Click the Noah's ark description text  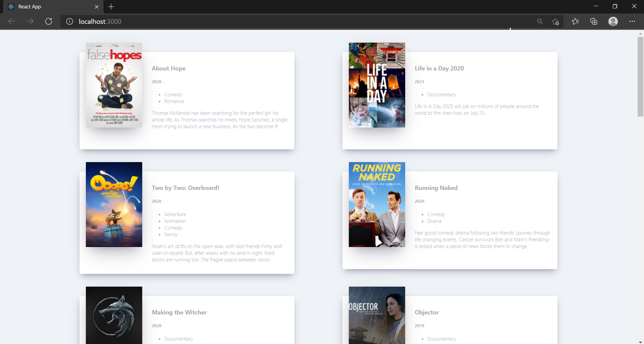217,253
